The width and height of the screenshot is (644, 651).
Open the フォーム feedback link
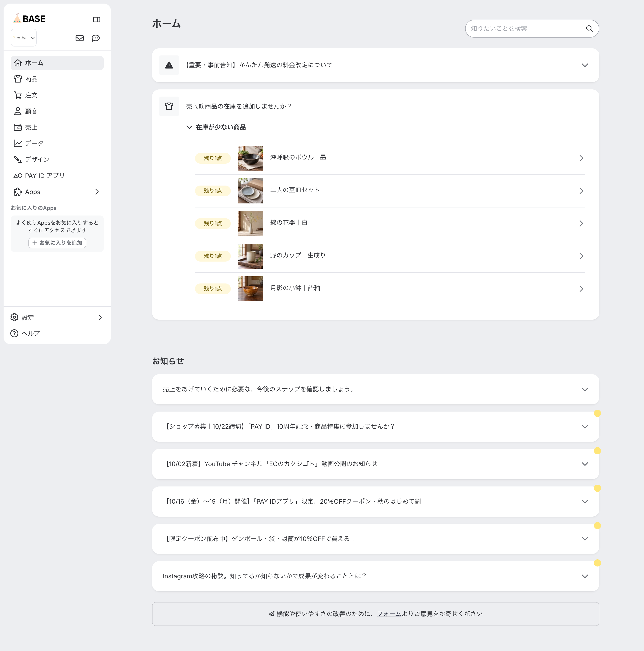coord(389,614)
